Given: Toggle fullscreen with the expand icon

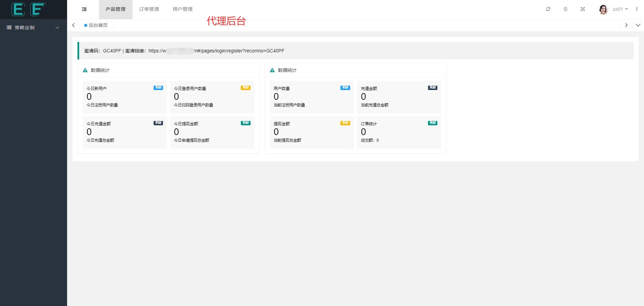Looking at the screenshot, I should (x=583, y=9).
